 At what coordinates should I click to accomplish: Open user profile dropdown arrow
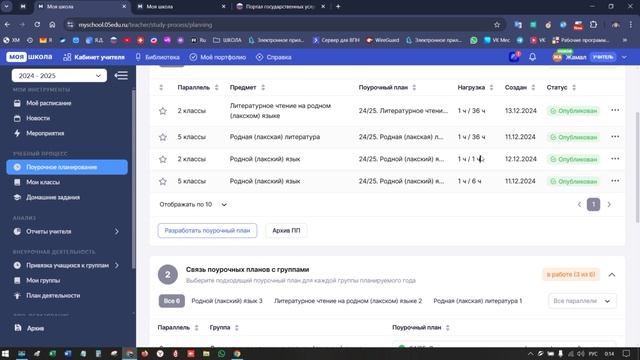624,57
